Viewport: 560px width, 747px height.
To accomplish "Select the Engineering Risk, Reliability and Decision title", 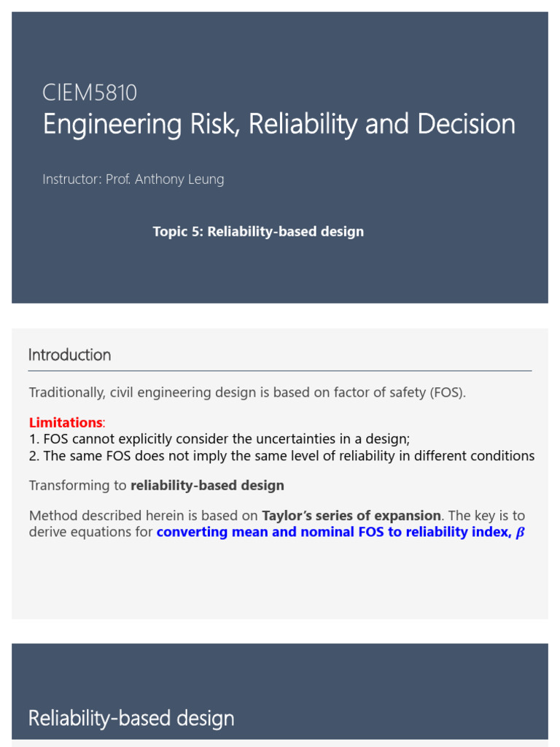I will click(279, 125).
